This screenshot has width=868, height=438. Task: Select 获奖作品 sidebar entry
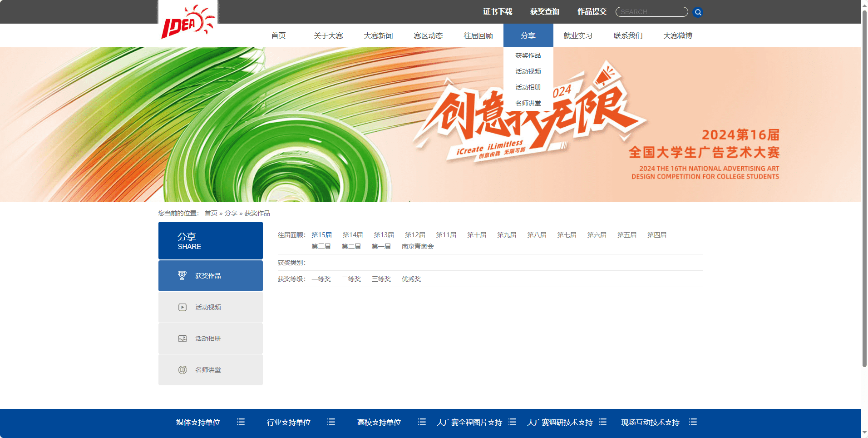point(211,276)
